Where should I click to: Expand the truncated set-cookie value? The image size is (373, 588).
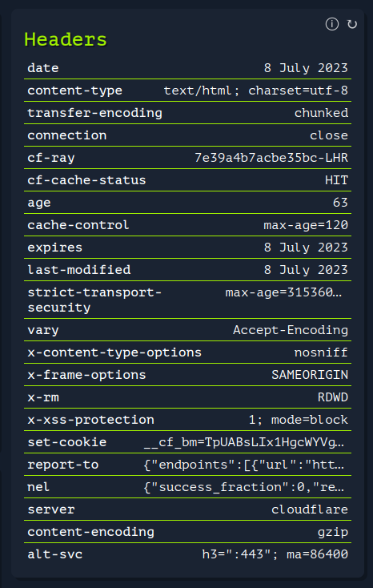click(x=244, y=442)
